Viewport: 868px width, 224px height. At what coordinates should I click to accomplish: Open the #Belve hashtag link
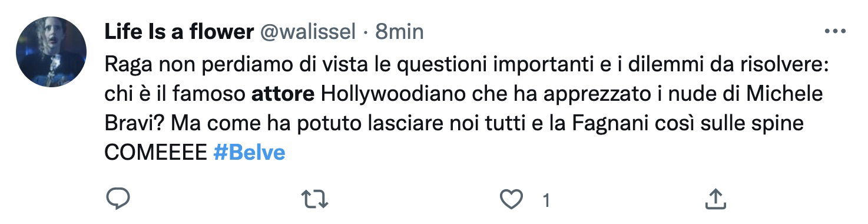pos(249,153)
